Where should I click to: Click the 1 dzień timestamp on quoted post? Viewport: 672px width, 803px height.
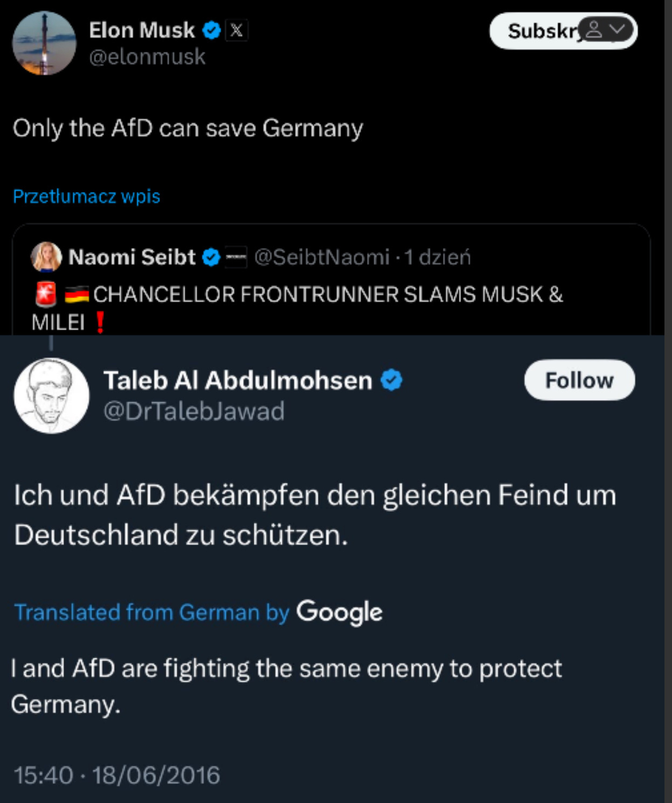438,257
